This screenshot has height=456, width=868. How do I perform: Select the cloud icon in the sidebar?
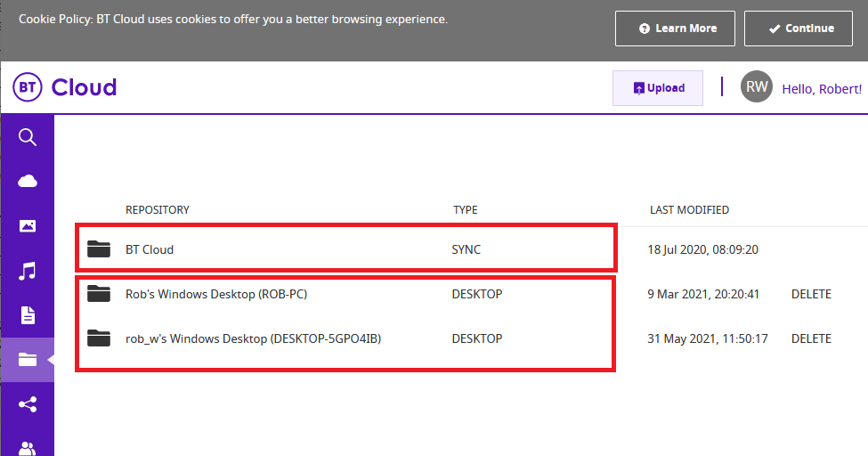tap(28, 182)
